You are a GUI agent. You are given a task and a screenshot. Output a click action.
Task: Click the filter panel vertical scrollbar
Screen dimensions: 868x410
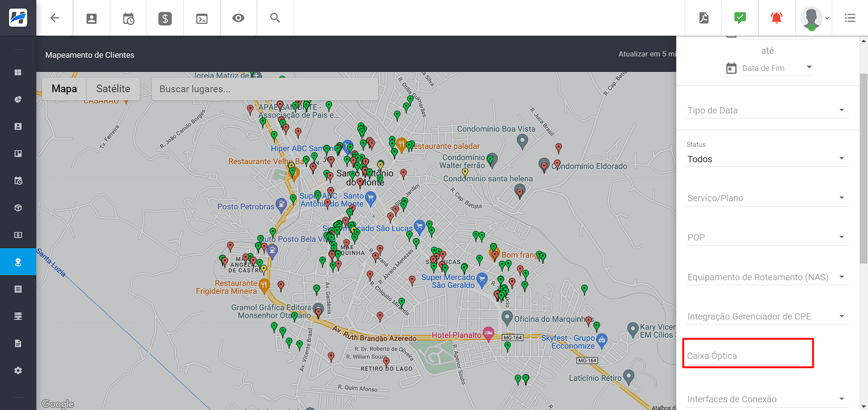coord(863,168)
